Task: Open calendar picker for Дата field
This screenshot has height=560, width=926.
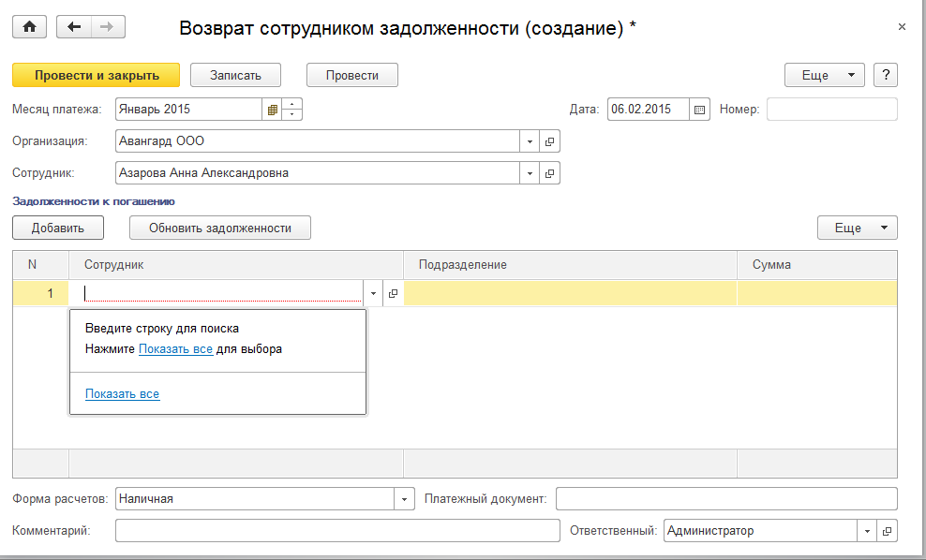Action: (699, 110)
